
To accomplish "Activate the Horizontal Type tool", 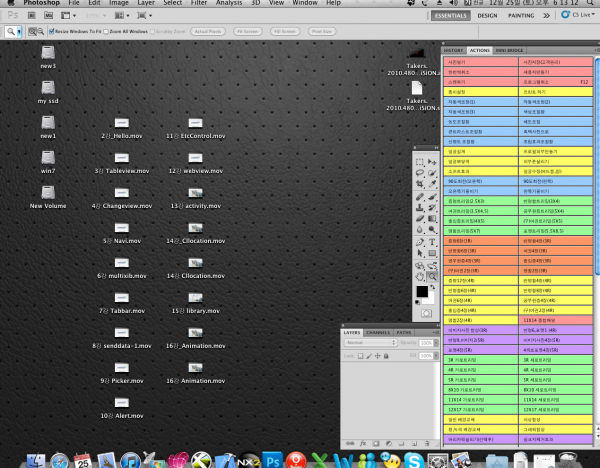I will (432, 242).
